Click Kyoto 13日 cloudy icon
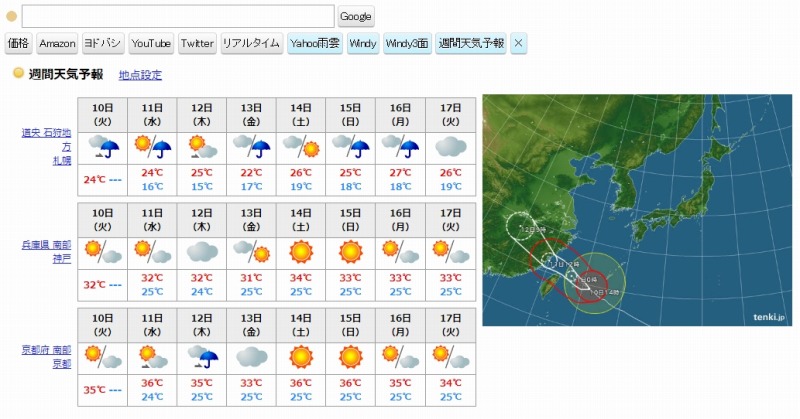The height and width of the screenshot is (419, 800). [252, 358]
